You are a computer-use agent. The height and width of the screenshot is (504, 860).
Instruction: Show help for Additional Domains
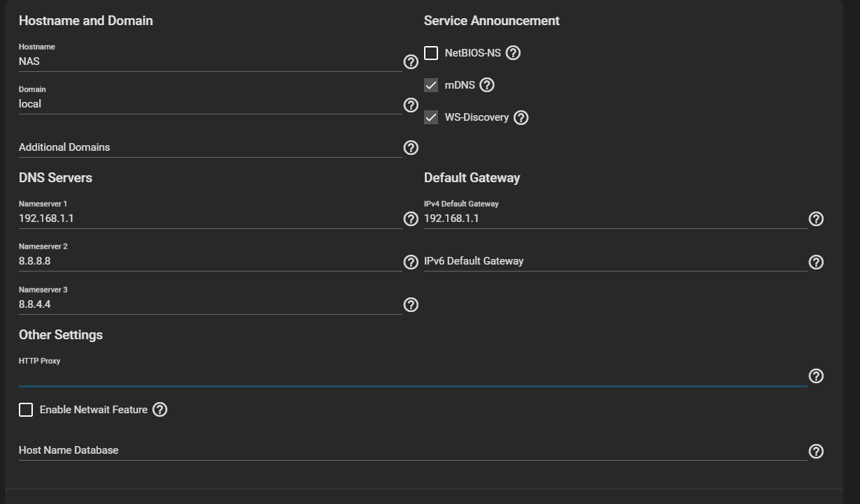click(411, 147)
